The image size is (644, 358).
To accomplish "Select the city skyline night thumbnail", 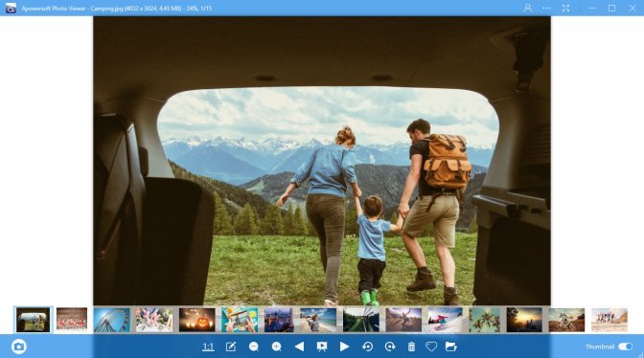I will pyautogui.click(x=279, y=320).
